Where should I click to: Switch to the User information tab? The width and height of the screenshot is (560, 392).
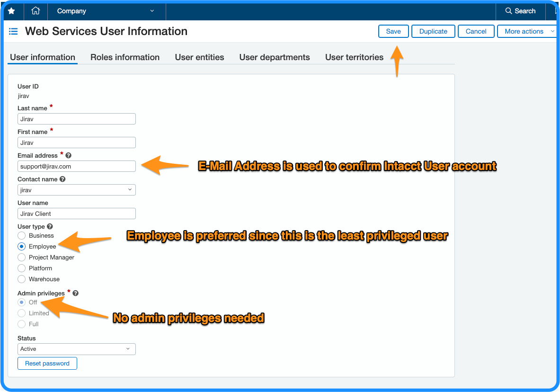(x=43, y=57)
